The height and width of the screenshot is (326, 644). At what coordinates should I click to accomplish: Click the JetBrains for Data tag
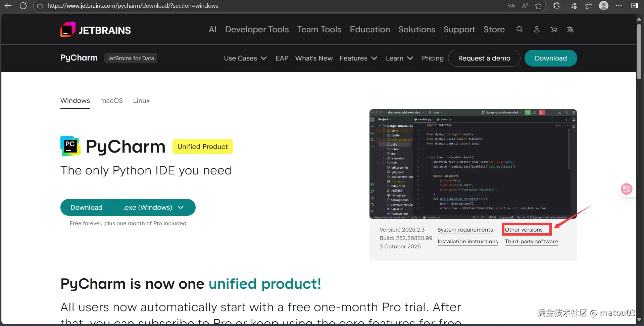[131, 58]
